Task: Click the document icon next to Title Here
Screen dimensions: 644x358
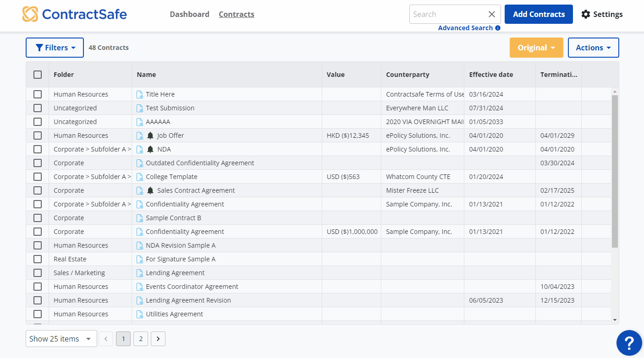Action: [140, 94]
